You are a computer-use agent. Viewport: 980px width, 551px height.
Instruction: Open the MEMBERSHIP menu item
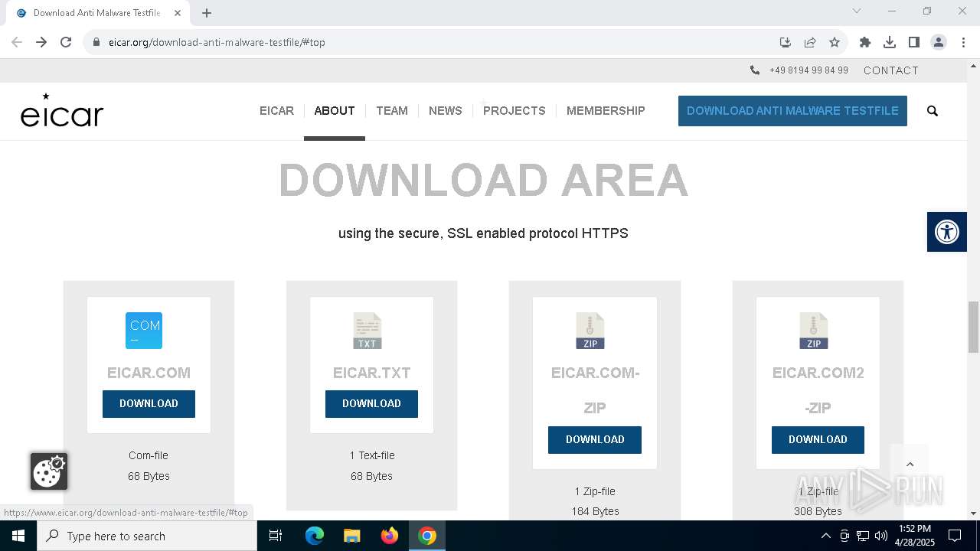(606, 111)
